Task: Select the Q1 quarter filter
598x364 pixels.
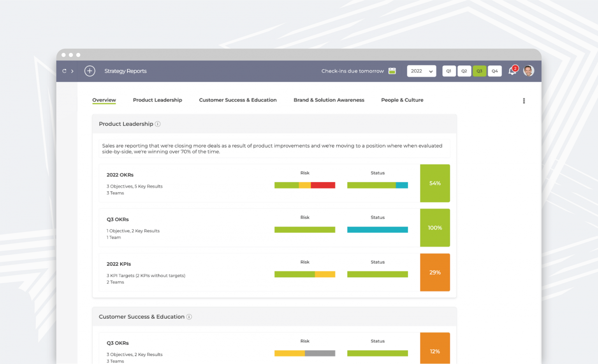Action: (449, 71)
